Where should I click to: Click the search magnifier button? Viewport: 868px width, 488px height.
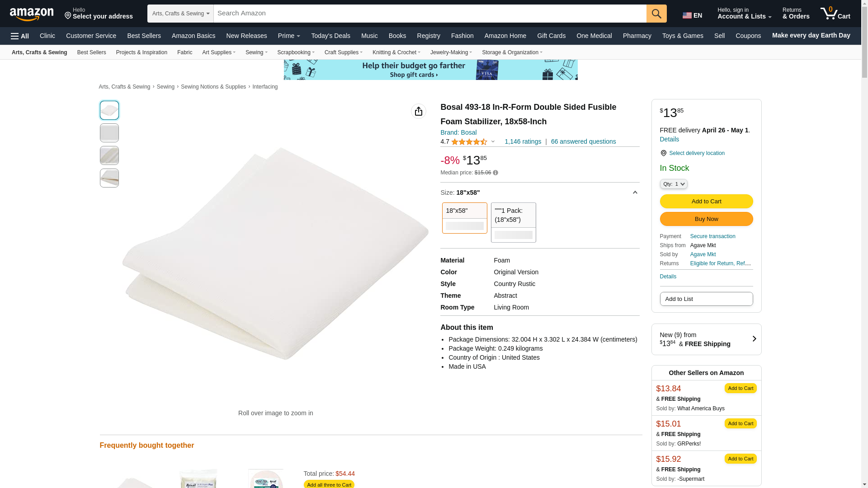[656, 14]
